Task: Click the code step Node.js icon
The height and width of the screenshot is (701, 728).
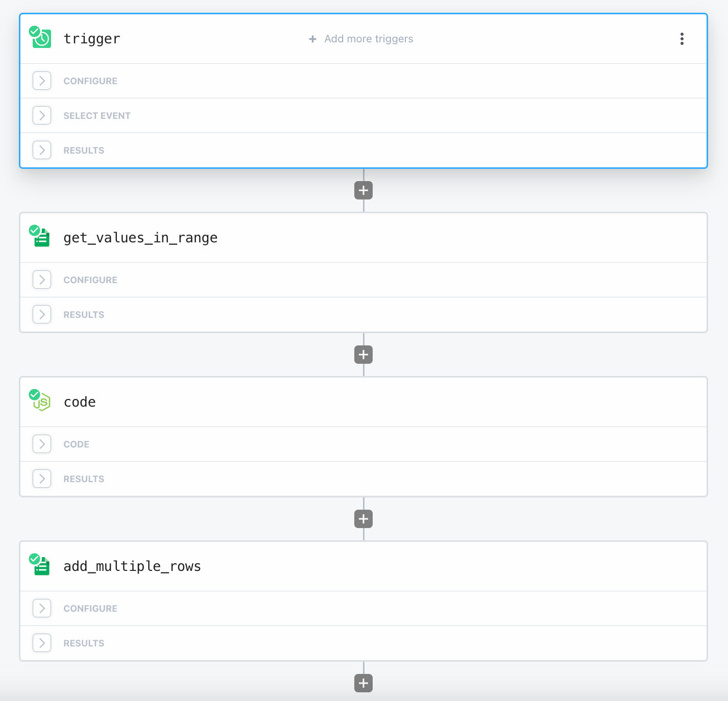Action: click(x=41, y=401)
